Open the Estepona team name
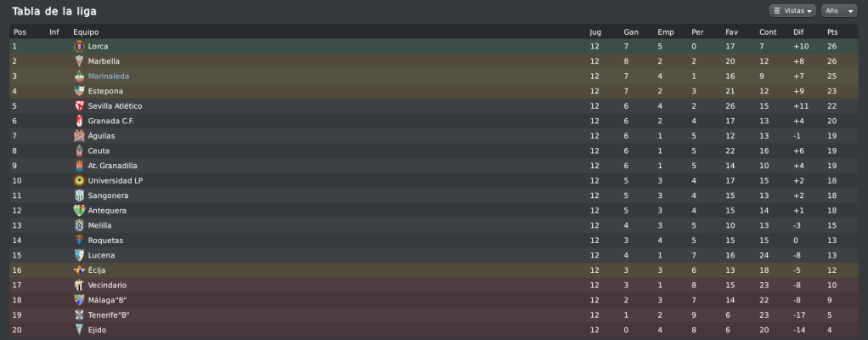Viewport: 868px width, 340px height. [x=105, y=91]
